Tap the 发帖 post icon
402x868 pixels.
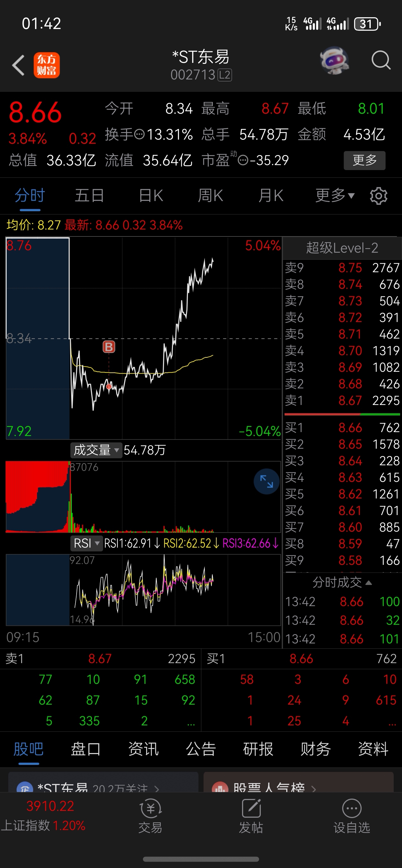251,816
